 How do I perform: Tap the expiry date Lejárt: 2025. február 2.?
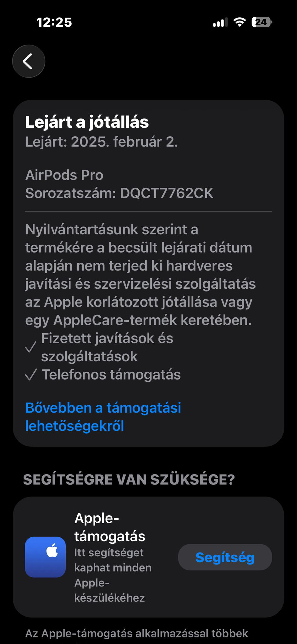click(x=102, y=142)
